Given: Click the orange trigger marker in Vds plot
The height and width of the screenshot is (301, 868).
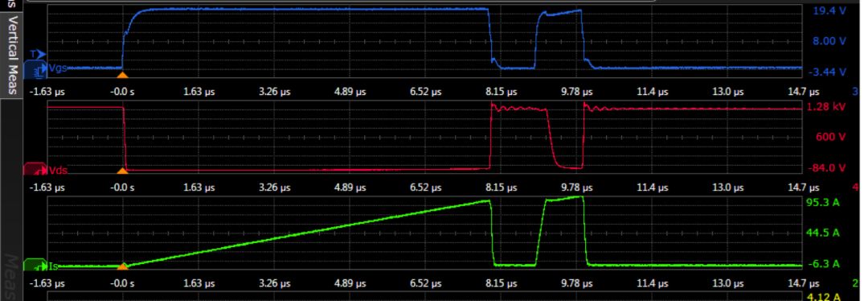Looking at the screenshot, I should (123, 171).
